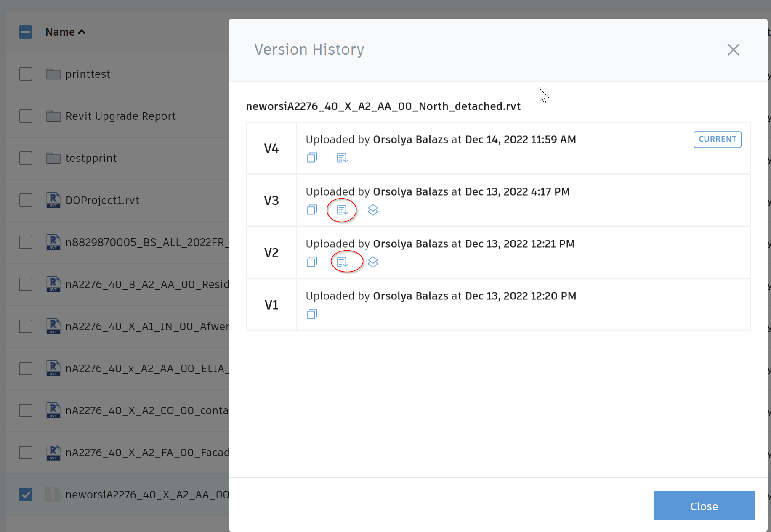Dismiss Version History with the X

(x=733, y=50)
